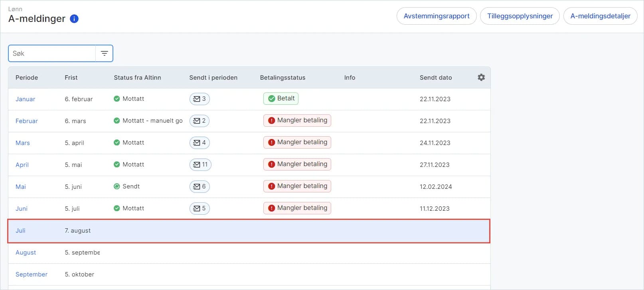The width and height of the screenshot is (644, 290).
Task: Open the September period link
Action: [x=32, y=274]
